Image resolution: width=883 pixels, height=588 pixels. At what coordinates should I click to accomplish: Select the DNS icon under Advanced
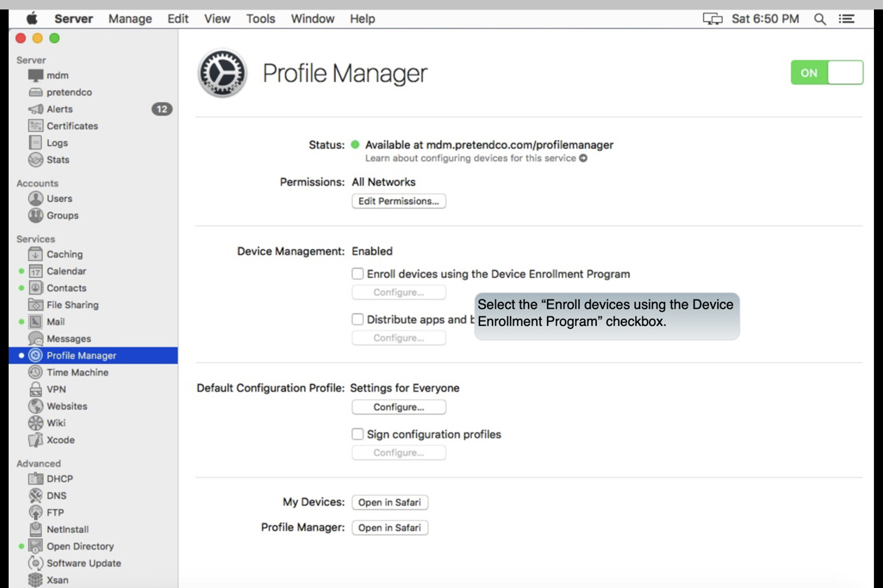point(36,496)
